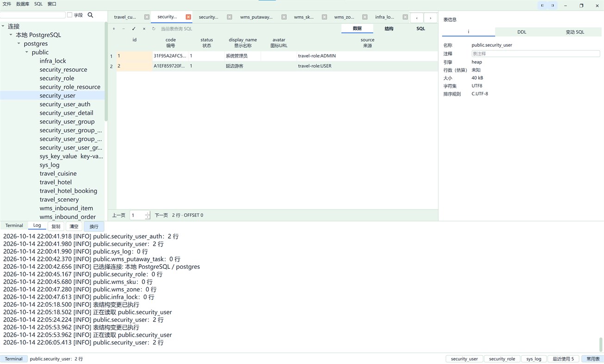Image resolution: width=604 pixels, height=364 pixels.
Task: Open the 数据库 menu
Action: click(23, 4)
